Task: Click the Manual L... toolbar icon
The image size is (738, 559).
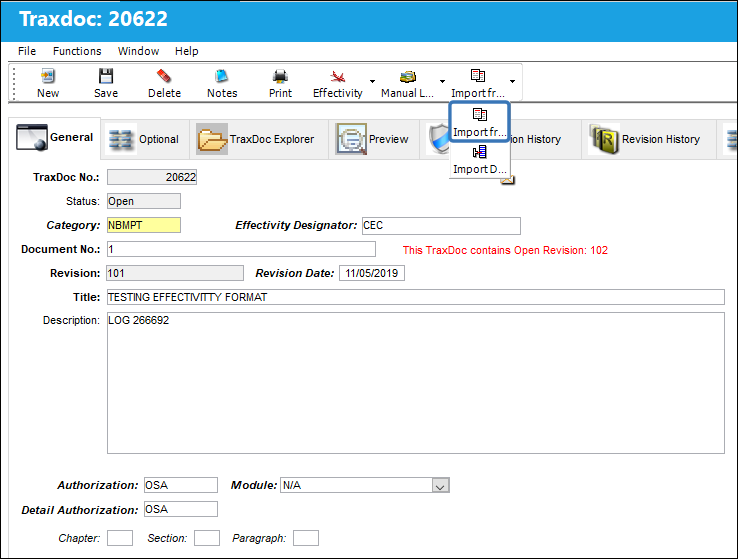Action: pyautogui.click(x=408, y=76)
